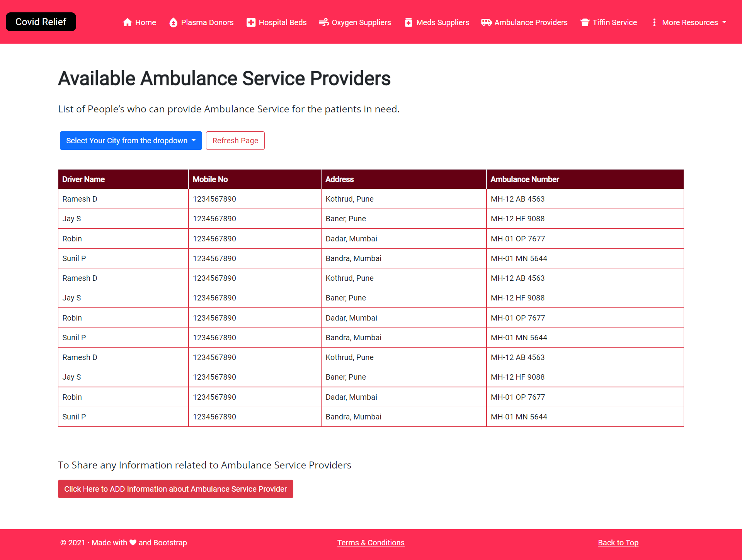Viewport: 742px width, 560px height.
Task: Click the Covid Relief brand logo
Action: coord(41,22)
